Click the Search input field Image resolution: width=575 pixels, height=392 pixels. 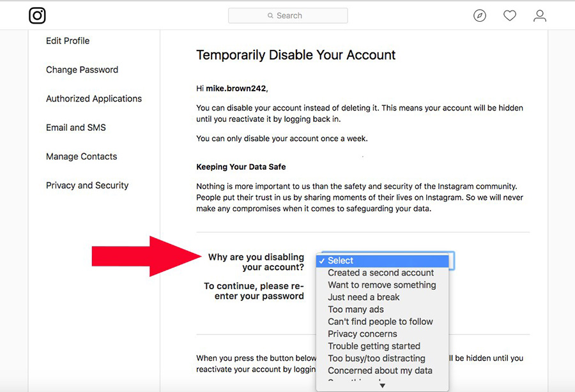[288, 15]
